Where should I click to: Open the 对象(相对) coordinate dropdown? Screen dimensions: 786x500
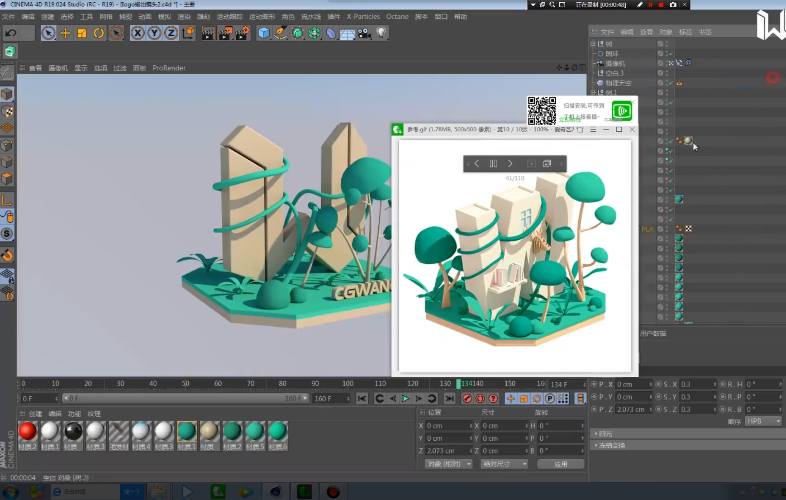(448, 464)
